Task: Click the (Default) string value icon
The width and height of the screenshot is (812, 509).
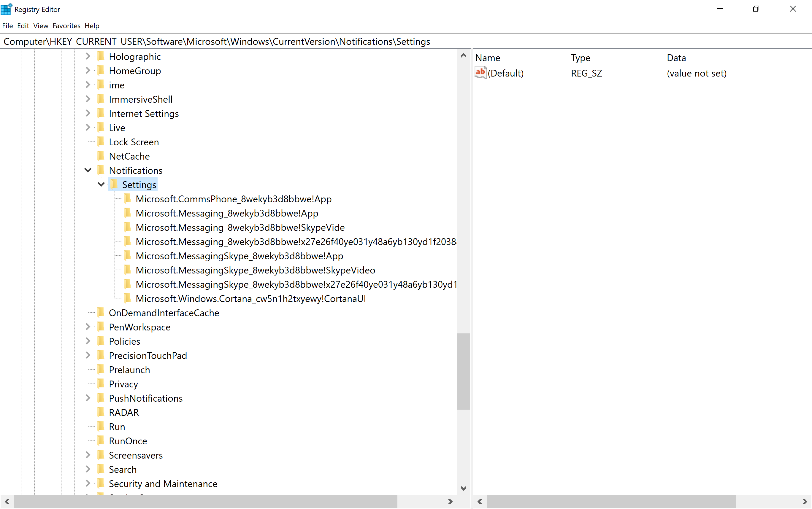Action: pos(480,73)
